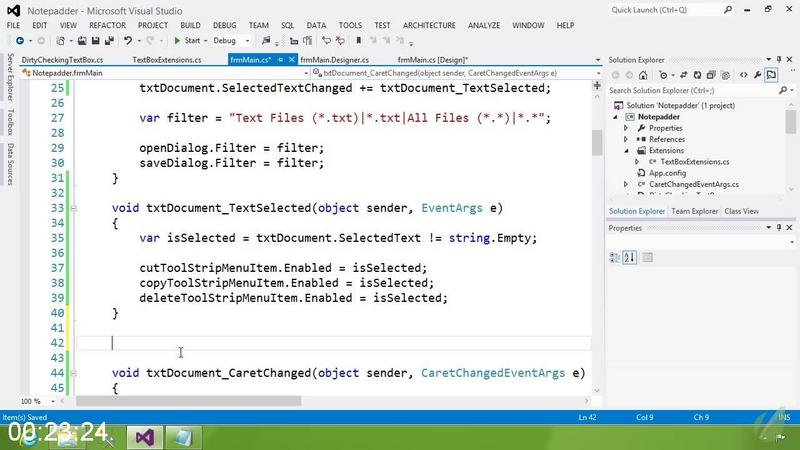Select TextBoxExtensions.cs in Solution Explorer

[x=694, y=162]
